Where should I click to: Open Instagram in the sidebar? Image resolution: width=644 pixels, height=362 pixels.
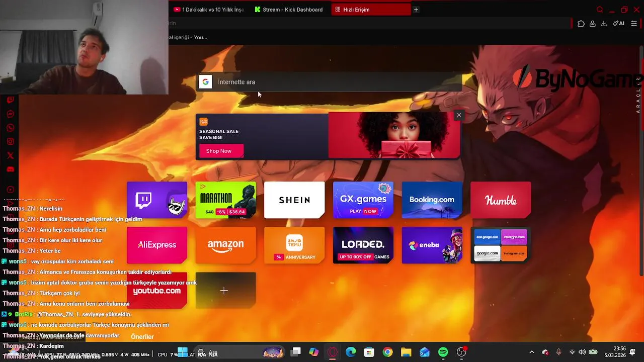tap(10, 142)
